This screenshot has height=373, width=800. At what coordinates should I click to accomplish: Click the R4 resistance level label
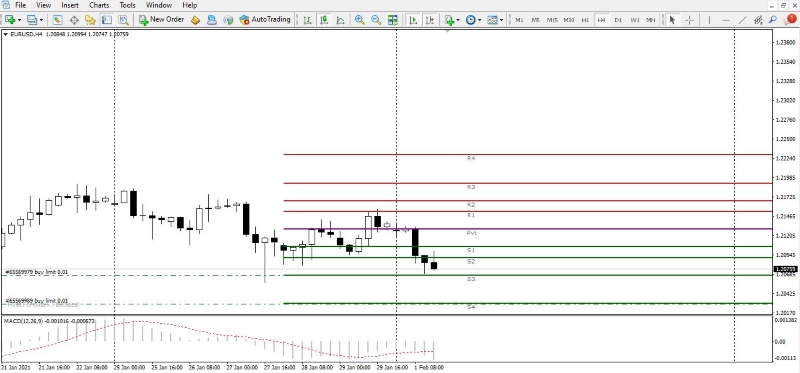(x=471, y=159)
